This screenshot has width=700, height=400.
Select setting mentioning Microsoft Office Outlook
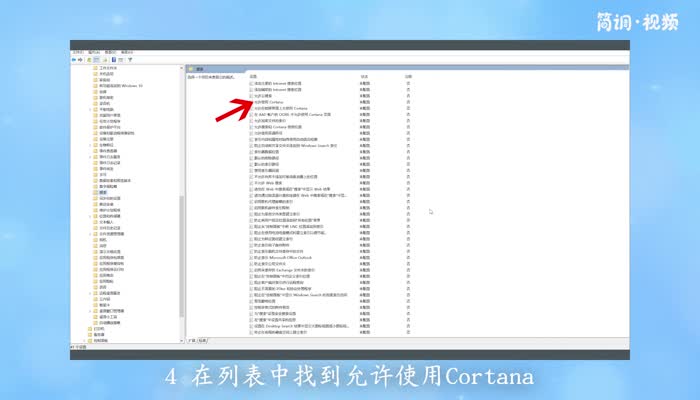pyautogui.click(x=283, y=258)
